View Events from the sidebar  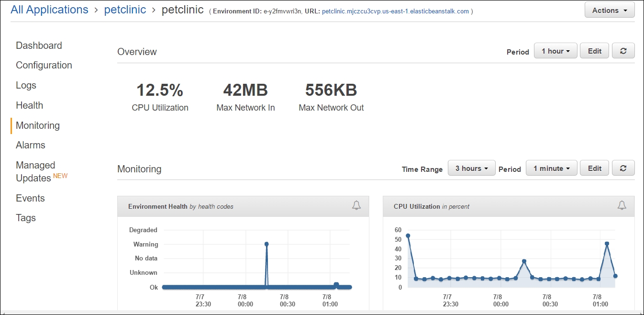coord(30,198)
